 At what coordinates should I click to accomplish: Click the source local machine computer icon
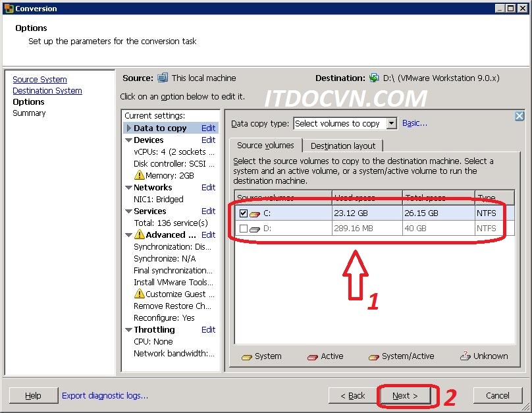[x=163, y=78]
